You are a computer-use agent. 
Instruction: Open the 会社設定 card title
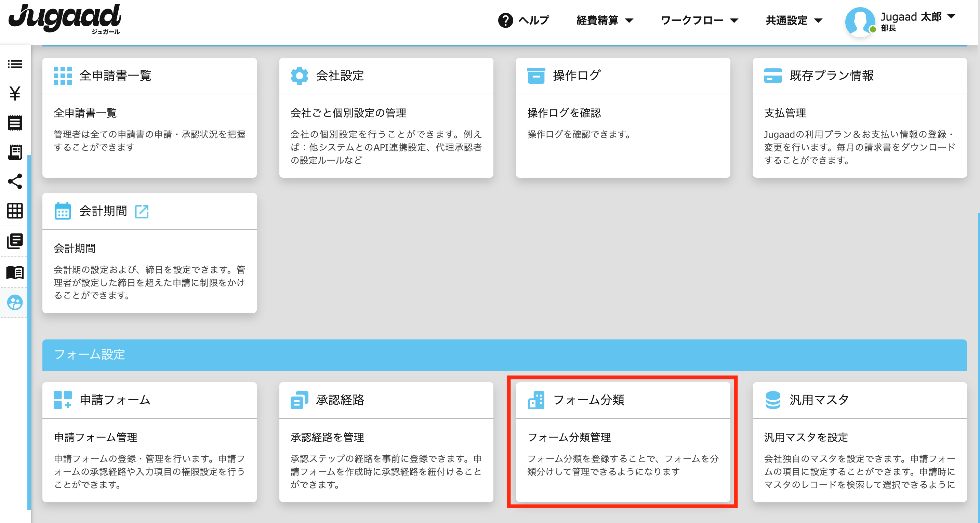pyautogui.click(x=340, y=75)
